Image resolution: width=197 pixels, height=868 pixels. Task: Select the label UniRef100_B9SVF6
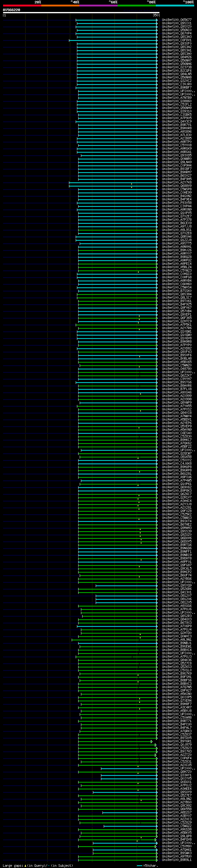coord(177,355)
